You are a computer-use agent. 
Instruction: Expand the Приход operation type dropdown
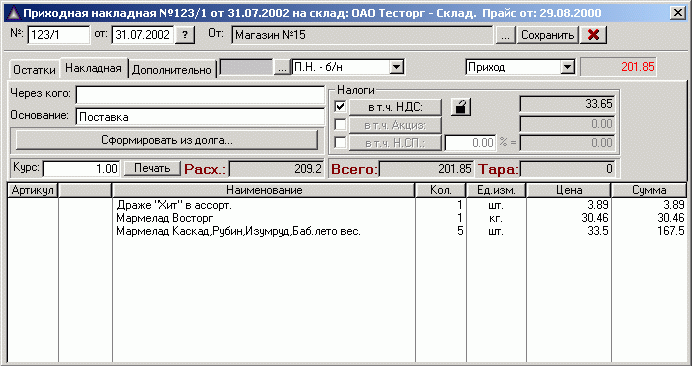(567, 68)
